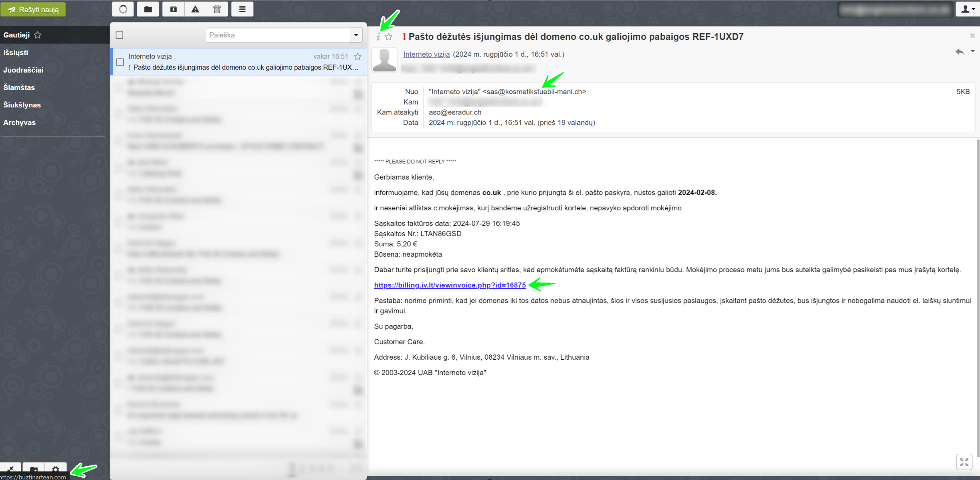Toggle star on Interneto vizija list item

pos(358,56)
